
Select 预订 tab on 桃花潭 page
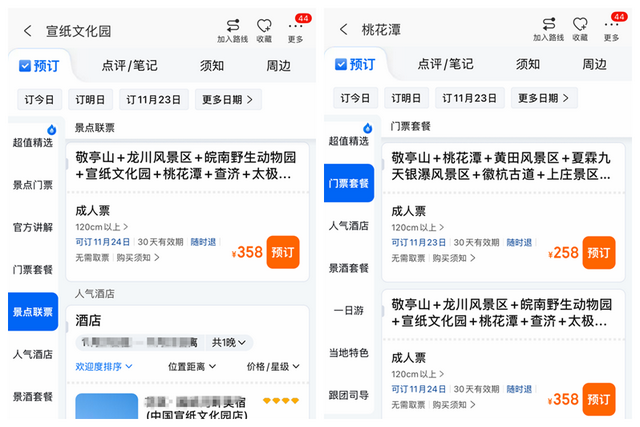click(356, 64)
